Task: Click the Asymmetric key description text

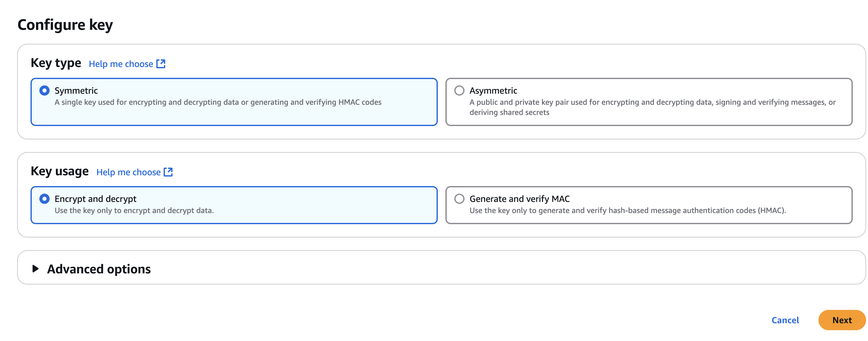Action: pyautogui.click(x=652, y=107)
